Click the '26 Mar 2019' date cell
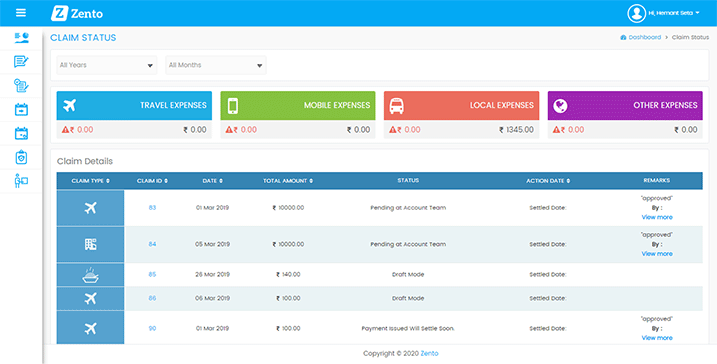 pyautogui.click(x=213, y=274)
